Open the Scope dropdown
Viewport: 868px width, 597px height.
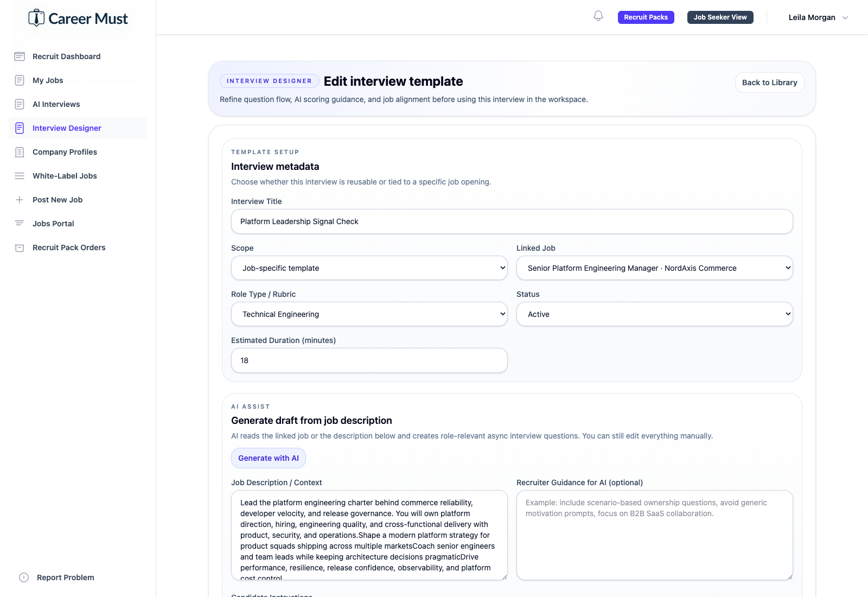(x=369, y=268)
